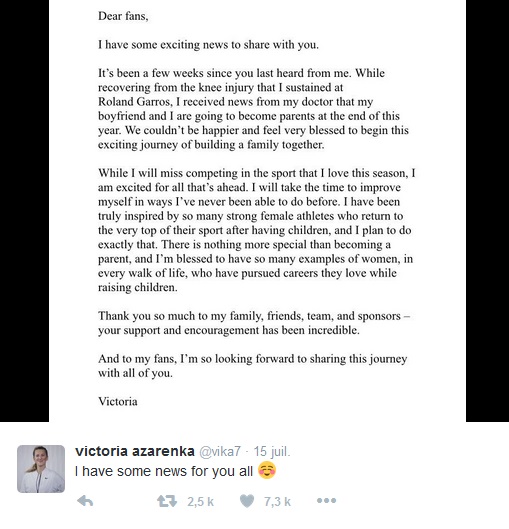Open the attached letter image at 'Dear fans,'
509x529 pixels.
coord(123,16)
